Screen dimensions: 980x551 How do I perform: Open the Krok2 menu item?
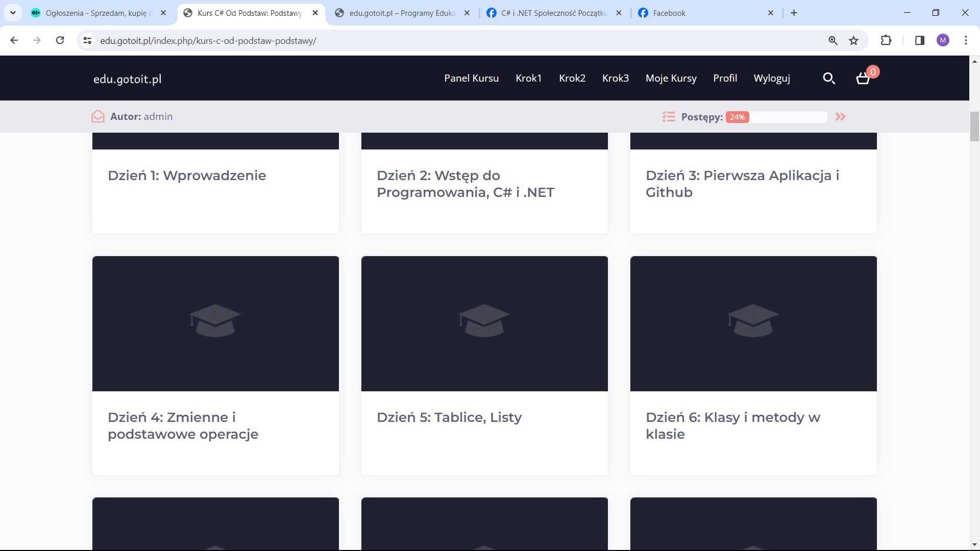pyautogui.click(x=572, y=78)
